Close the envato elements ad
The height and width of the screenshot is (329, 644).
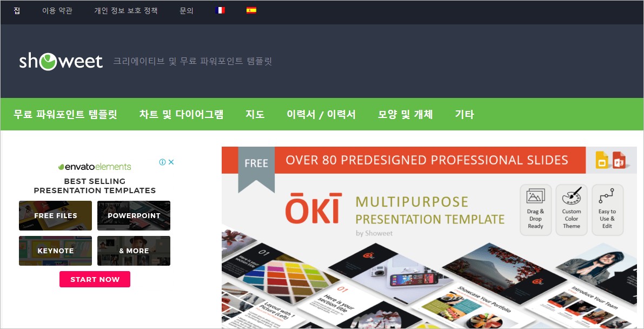[x=171, y=162]
